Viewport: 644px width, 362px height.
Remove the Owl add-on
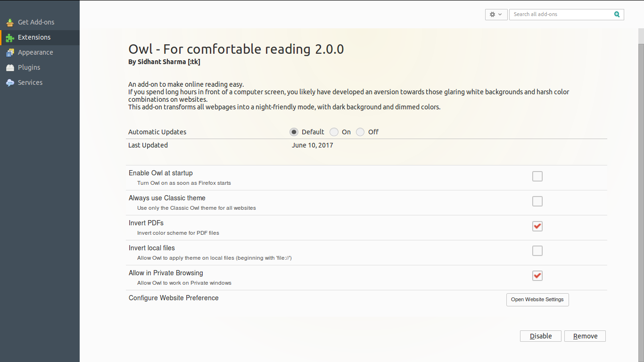585,336
